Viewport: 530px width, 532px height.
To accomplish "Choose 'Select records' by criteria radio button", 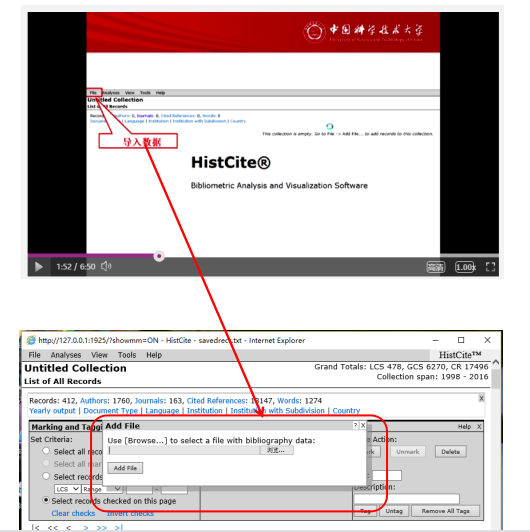I will pyautogui.click(x=46, y=476).
